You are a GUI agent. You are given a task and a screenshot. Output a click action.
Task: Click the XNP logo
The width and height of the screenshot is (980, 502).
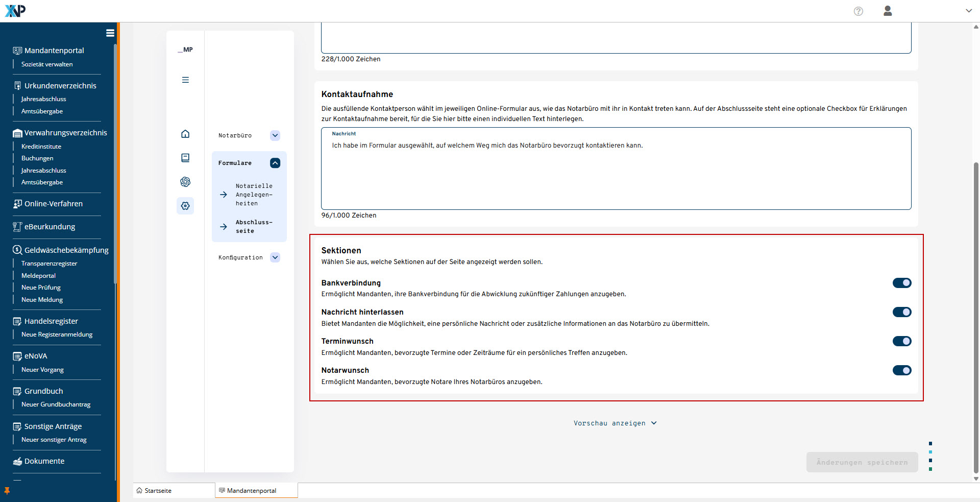[15, 11]
